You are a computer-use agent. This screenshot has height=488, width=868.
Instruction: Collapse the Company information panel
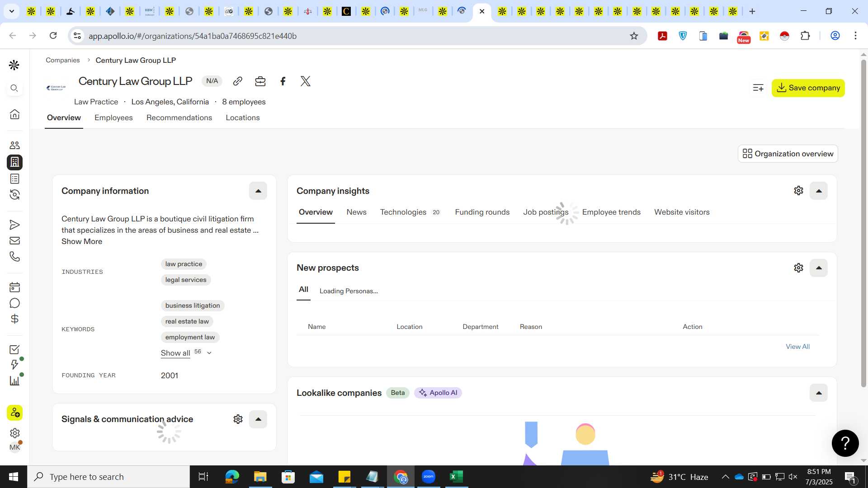[258, 191]
